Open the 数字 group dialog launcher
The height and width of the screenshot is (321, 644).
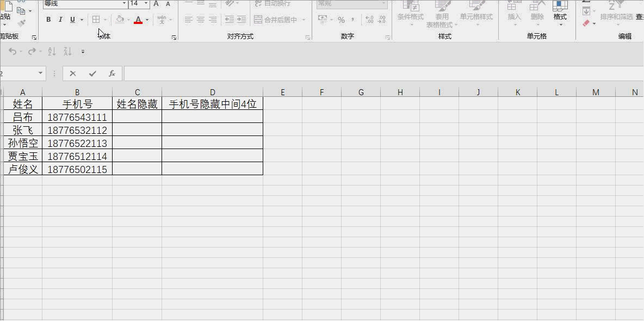click(x=388, y=38)
